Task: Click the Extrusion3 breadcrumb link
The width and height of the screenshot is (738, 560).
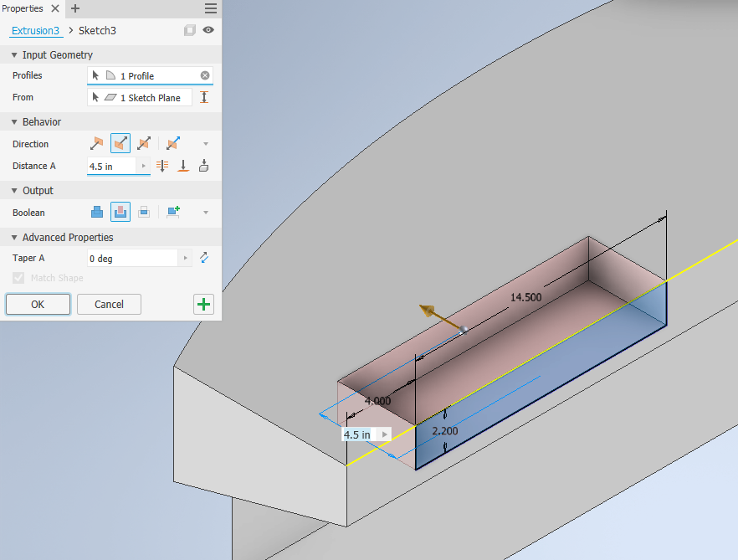Action: [35, 31]
